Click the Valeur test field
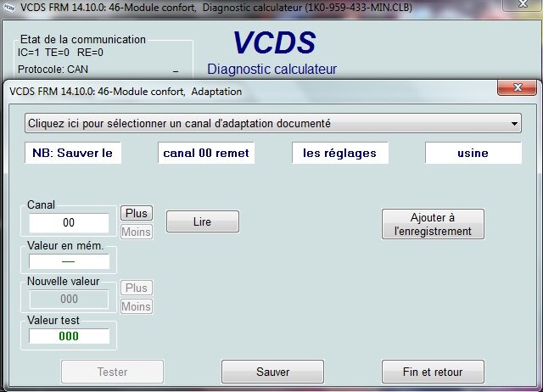 point(69,336)
